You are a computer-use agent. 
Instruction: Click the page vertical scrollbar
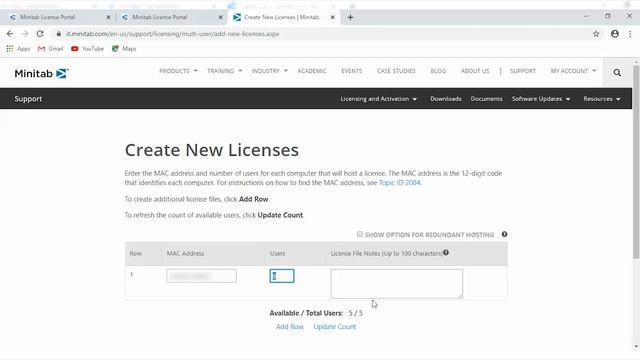636,162
